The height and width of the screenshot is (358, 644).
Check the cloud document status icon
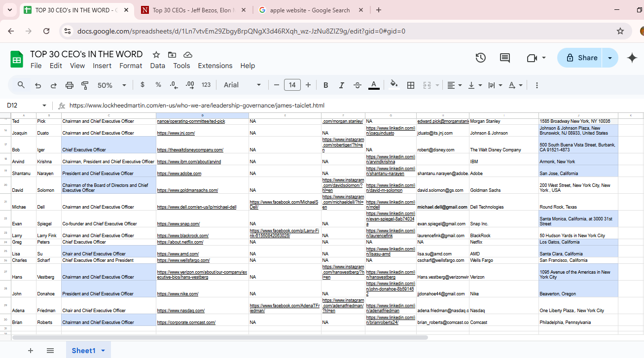tap(188, 55)
